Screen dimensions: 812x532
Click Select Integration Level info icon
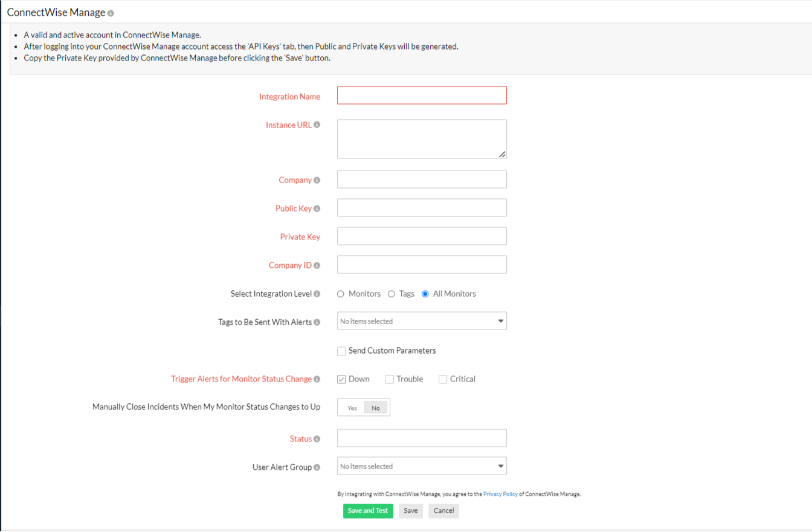[317, 294]
